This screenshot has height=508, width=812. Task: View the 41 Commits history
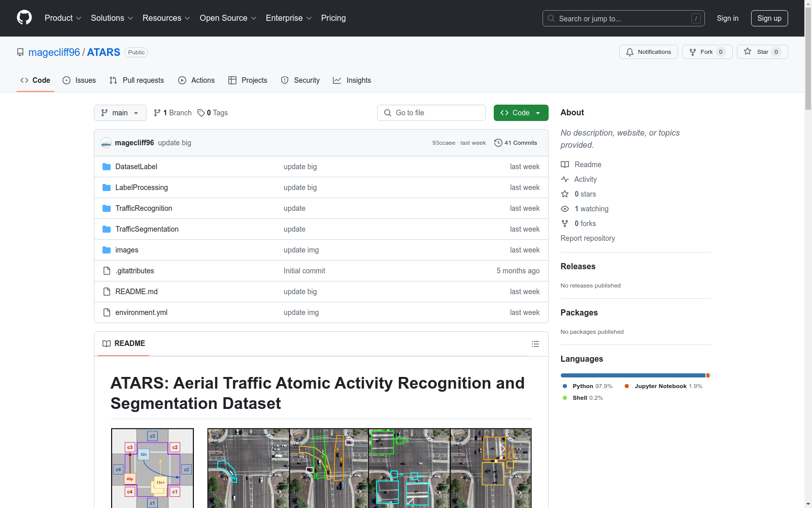(x=516, y=143)
